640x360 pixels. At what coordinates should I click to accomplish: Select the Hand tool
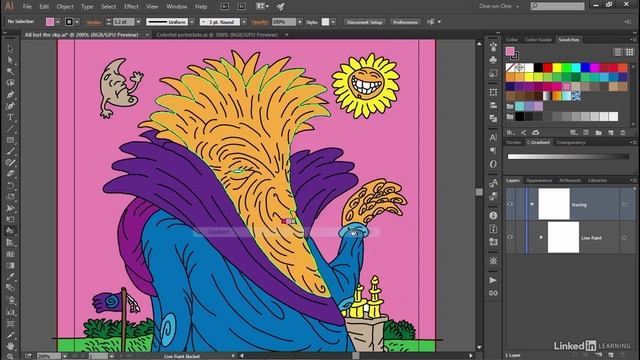coord(10,346)
